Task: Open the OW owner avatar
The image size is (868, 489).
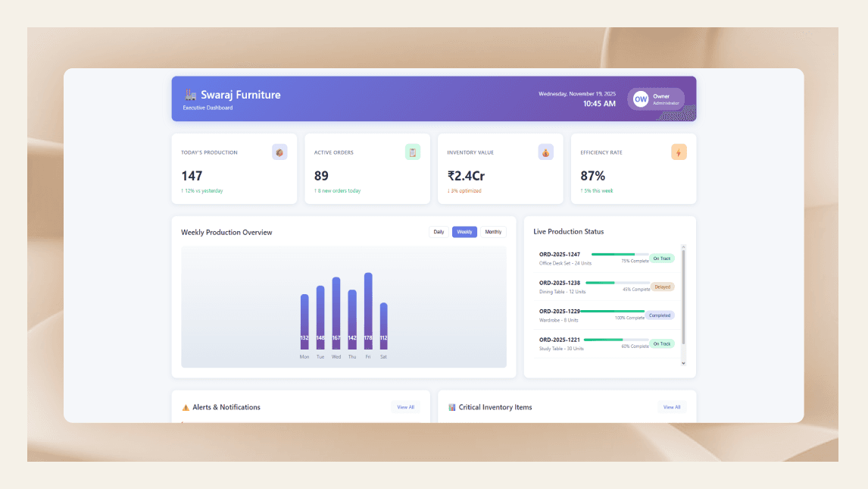Action: 641,99
